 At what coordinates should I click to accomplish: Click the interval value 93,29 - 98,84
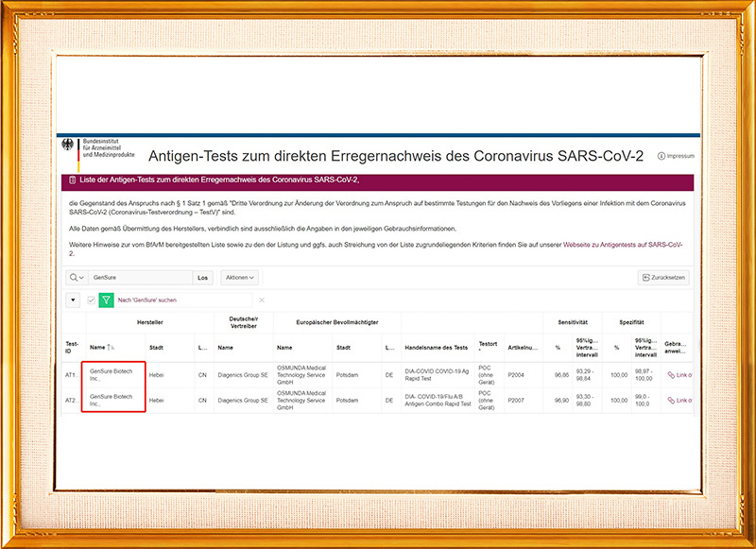pyautogui.click(x=584, y=375)
